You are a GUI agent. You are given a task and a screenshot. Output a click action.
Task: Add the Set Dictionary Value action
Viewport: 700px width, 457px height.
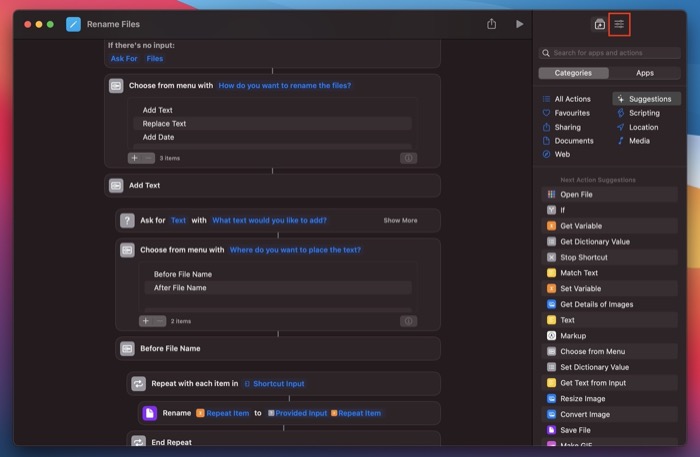point(610,367)
